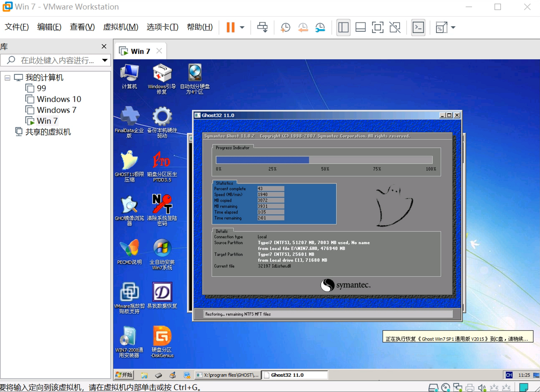Image resolution: width=540 pixels, height=392 pixels.
Task: Switch to Ghost32 11.0 taskbar item
Action: pyautogui.click(x=295, y=375)
